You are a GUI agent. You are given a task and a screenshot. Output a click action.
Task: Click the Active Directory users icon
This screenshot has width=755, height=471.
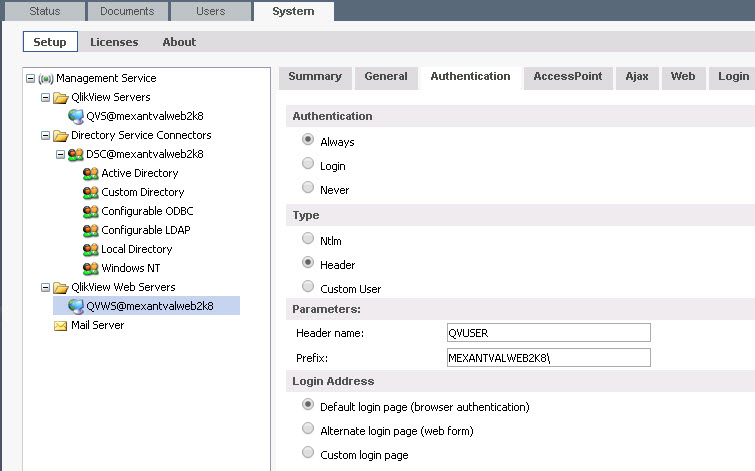(x=91, y=173)
